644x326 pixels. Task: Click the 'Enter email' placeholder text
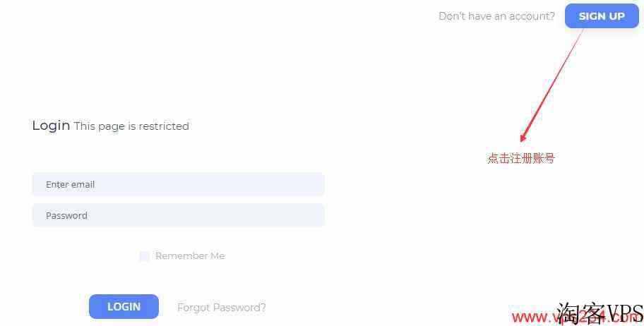point(70,184)
